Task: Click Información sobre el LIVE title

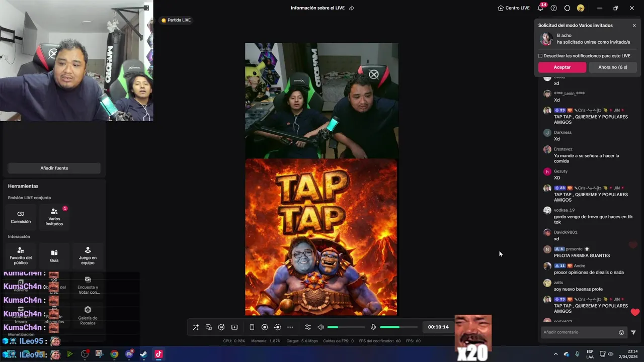Action: (317, 8)
